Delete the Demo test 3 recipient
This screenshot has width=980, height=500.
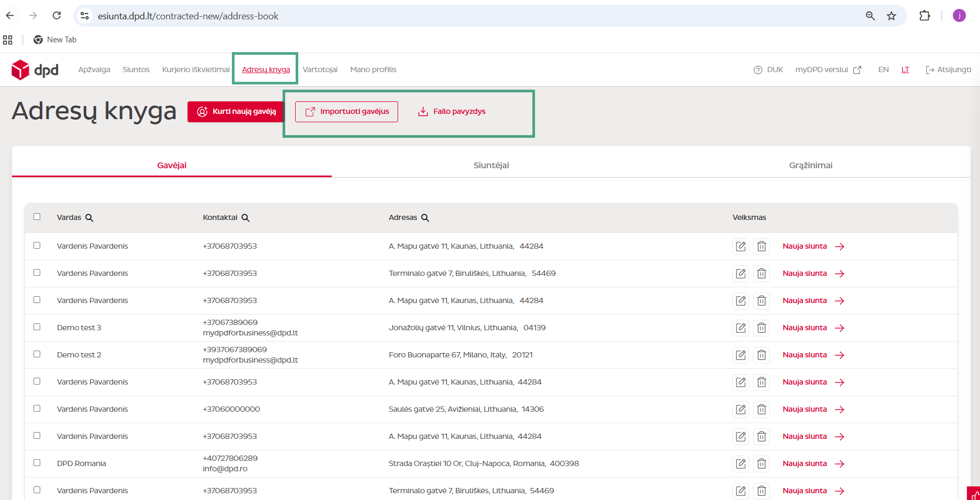tap(762, 328)
